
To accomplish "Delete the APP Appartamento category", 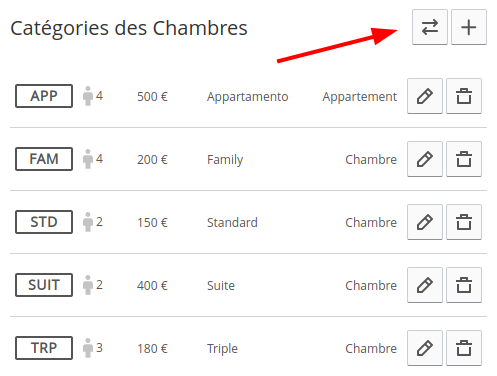I will [x=464, y=96].
